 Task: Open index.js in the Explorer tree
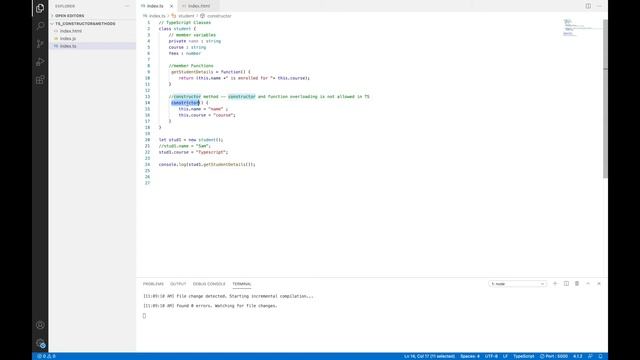[68, 38]
